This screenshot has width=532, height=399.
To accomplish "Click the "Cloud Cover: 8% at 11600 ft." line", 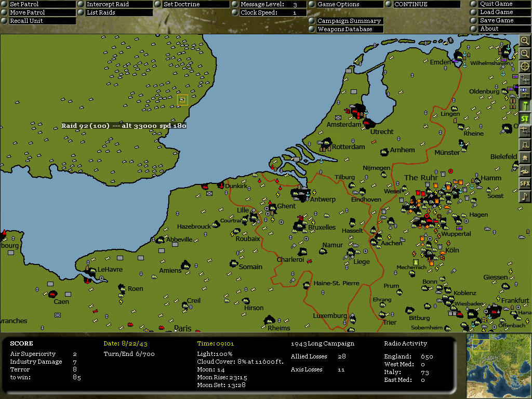I will pos(240,362).
